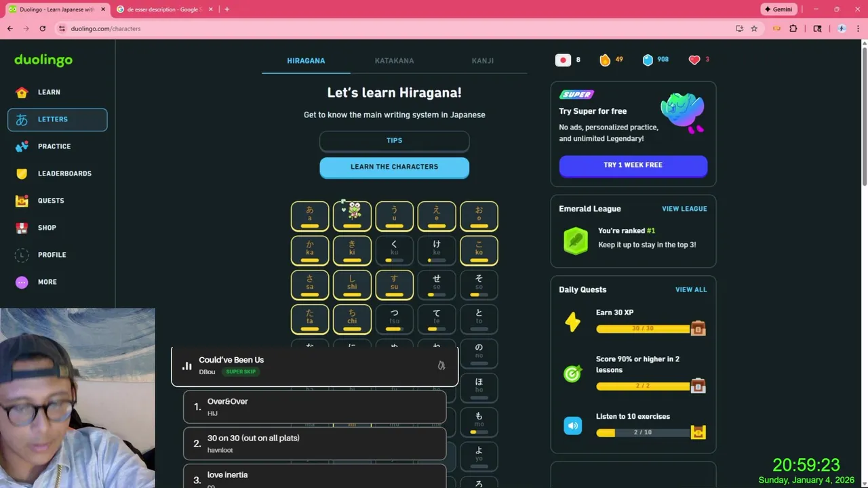
Task: Click the Gemini button in title bar
Action: coord(778,9)
